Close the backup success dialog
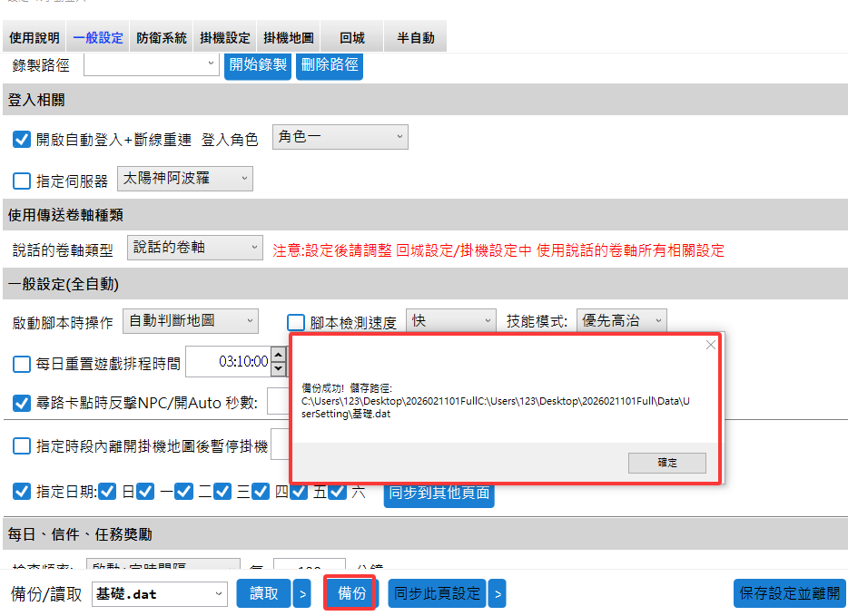Image resolution: width=848 pixels, height=616 pixels. pyautogui.click(x=710, y=345)
